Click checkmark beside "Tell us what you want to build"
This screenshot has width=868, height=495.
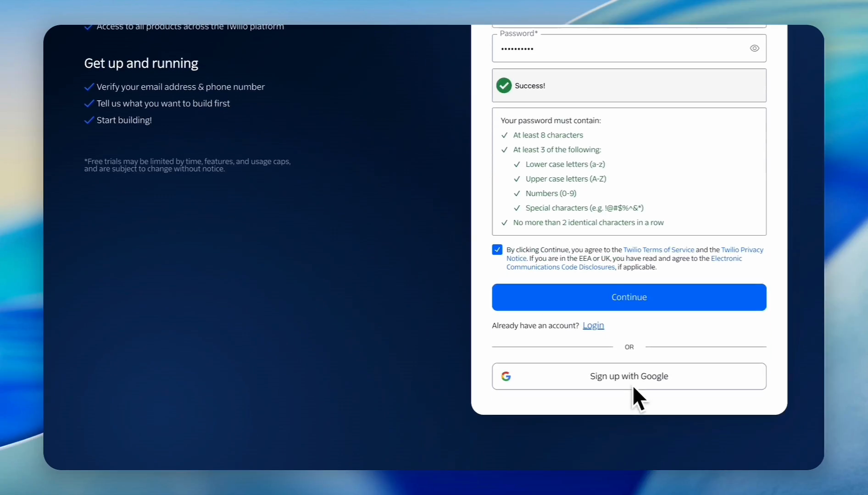tap(89, 104)
